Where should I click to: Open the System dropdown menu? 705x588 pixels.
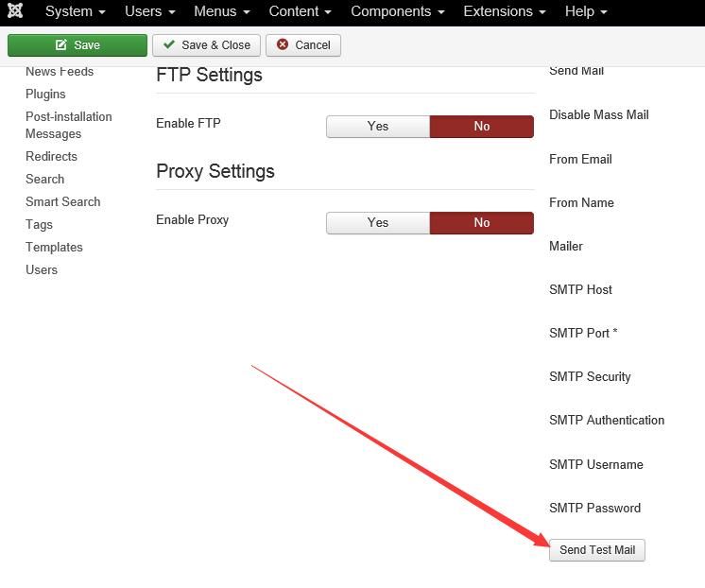coord(75,11)
